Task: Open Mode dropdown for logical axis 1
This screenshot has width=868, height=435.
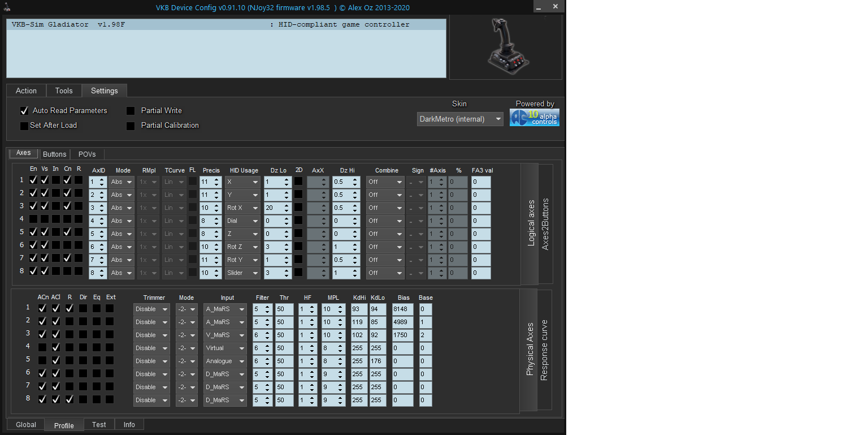Action: tap(121, 182)
